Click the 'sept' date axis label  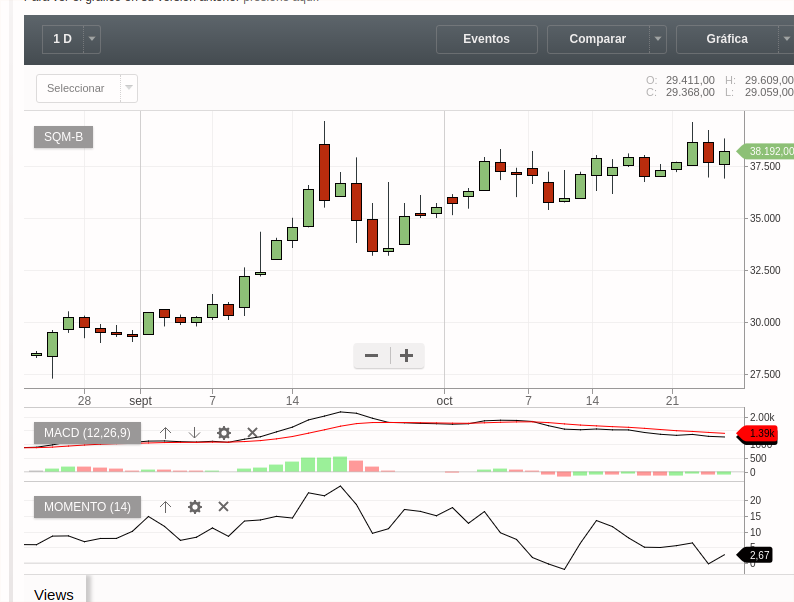coord(140,401)
